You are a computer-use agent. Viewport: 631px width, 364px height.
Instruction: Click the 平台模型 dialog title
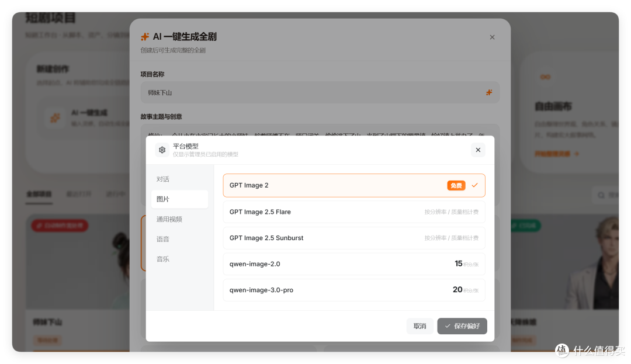click(x=186, y=146)
